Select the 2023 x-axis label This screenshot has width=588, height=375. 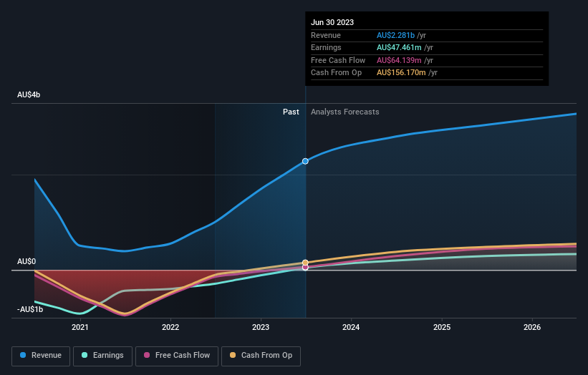coord(261,328)
